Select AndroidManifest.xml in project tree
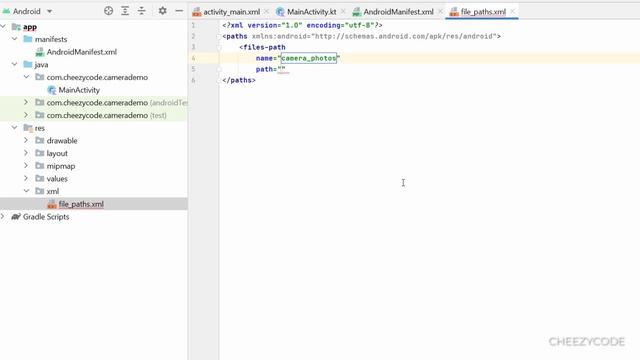This screenshot has width=640, height=360. [82, 52]
